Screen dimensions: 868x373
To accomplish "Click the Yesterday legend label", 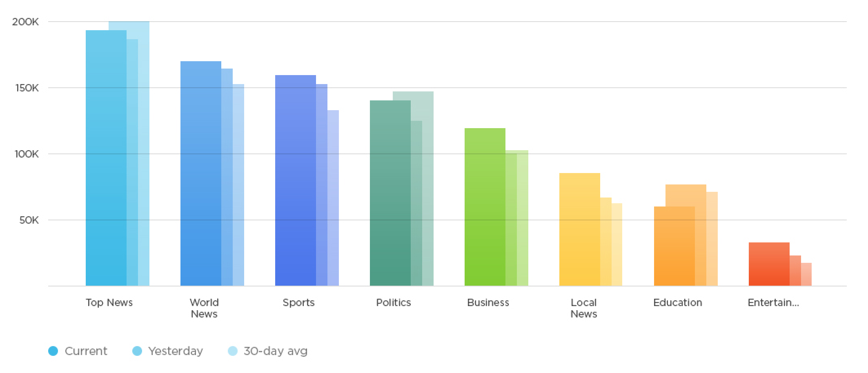I will (x=176, y=351).
